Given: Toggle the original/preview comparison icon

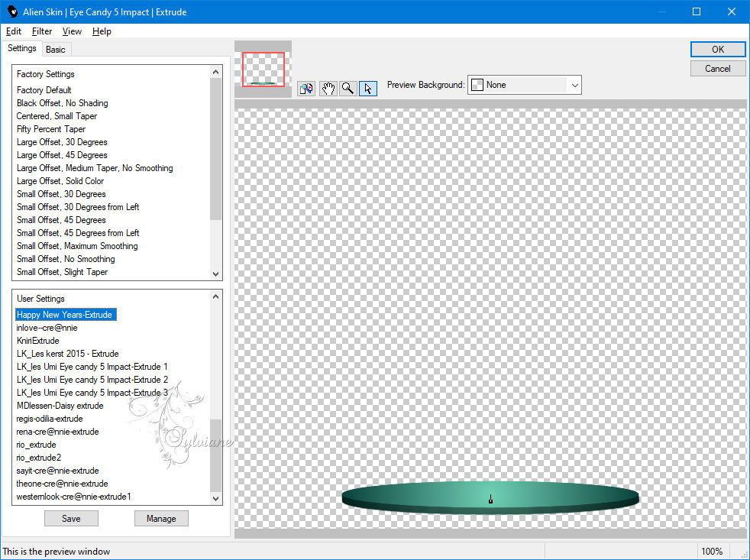Looking at the screenshot, I should 306,89.
